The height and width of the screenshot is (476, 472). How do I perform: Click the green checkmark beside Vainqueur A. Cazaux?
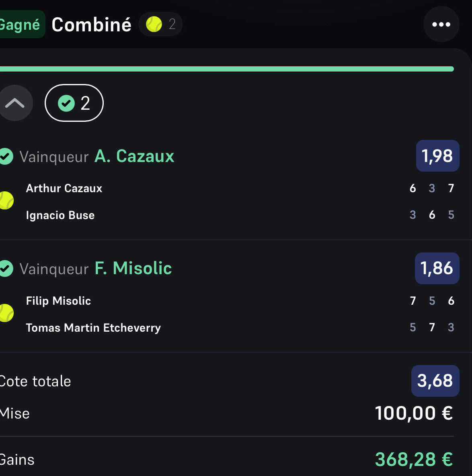(x=6, y=156)
